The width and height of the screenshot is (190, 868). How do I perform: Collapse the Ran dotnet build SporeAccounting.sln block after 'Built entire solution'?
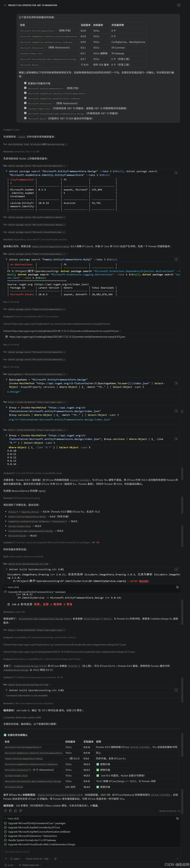(51, 564)
